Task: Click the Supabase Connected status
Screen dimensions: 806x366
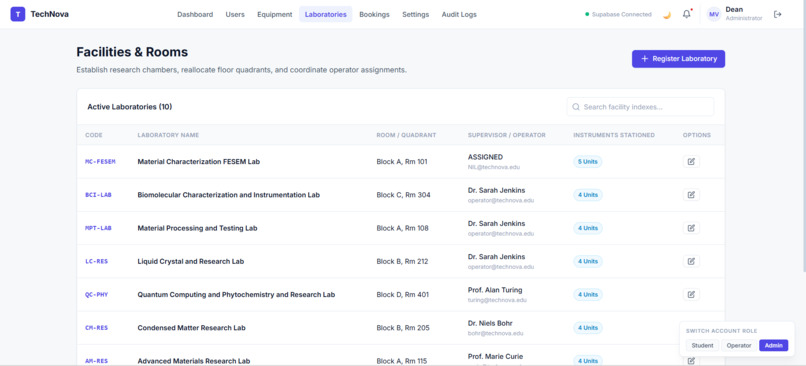Action: click(618, 14)
